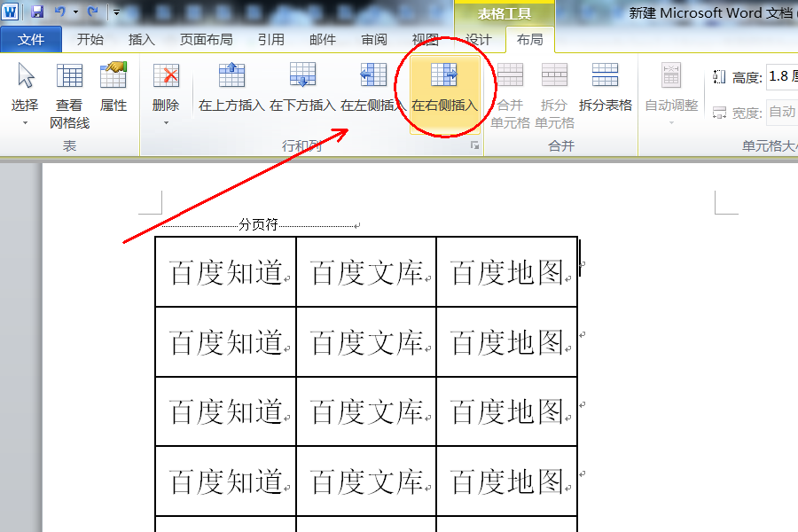Viewport: 798px width, 532px height.
Task: Insert a row above with 在上方插入
Action: (x=231, y=87)
